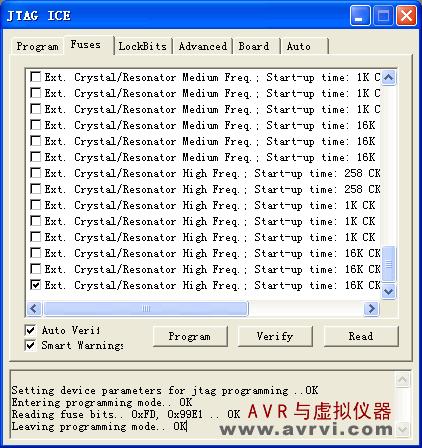Click the vertical scrollbar thumb in fuse list
The image size is (422, 448).
388,264
